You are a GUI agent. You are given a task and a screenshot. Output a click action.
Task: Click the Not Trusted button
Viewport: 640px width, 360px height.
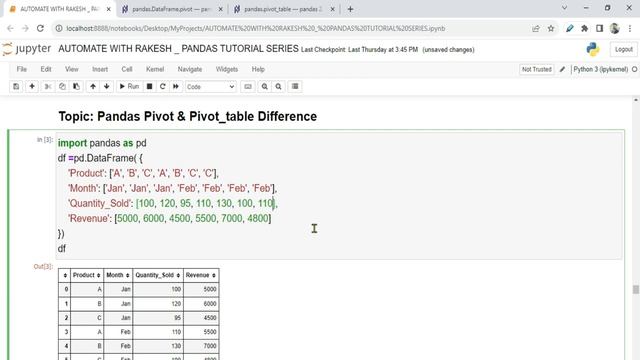coord(537,69)
